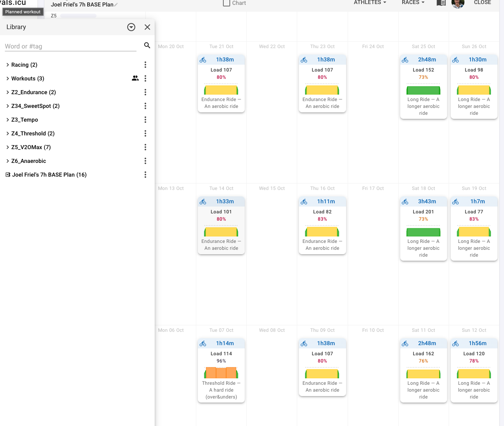Screen dimensions: 504x426
Task: Expand the Z34_SweetSpot folder
Action: pos(8,106)
